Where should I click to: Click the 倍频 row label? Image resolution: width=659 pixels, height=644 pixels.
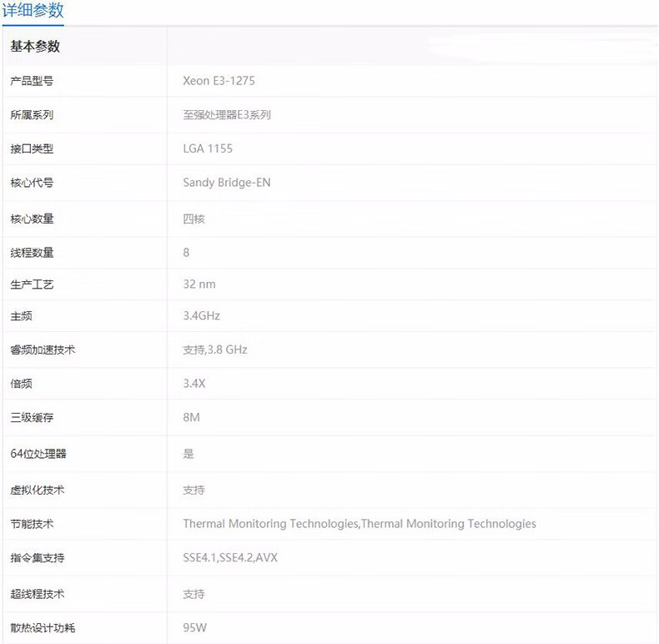tap(21, 384)
